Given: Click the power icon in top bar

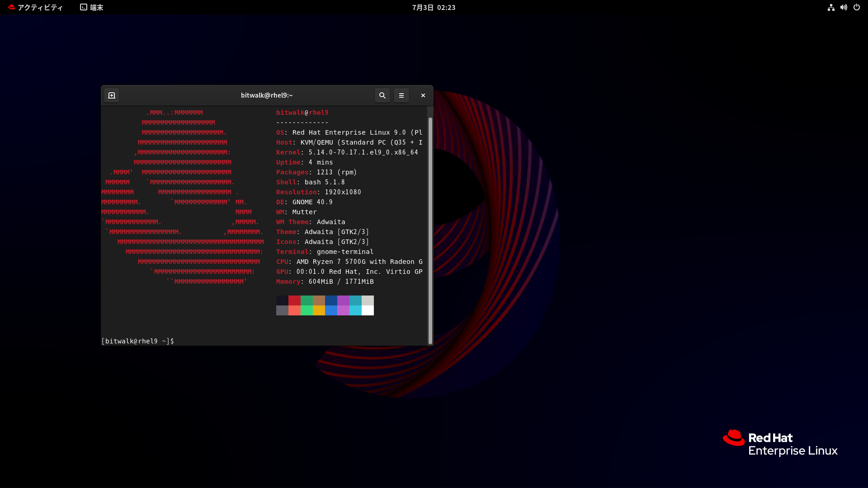Looking at the screenshot, I should click(856, 7).
